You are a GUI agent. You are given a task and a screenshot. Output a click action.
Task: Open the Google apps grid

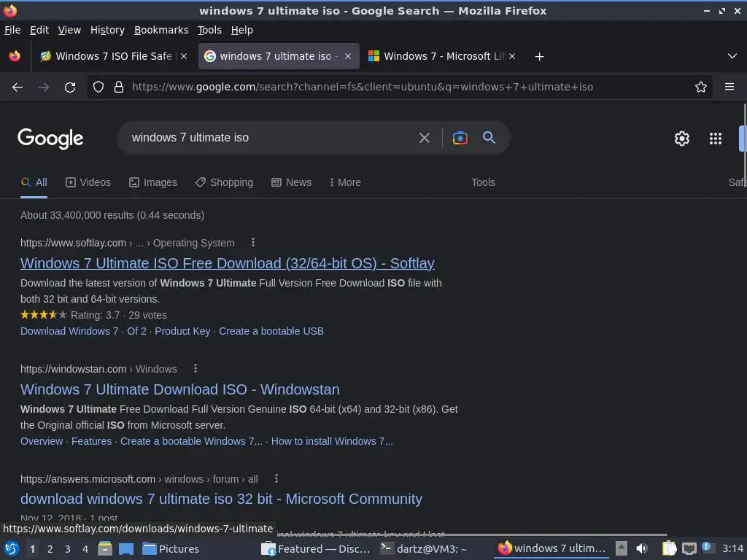tap(715, 139)
